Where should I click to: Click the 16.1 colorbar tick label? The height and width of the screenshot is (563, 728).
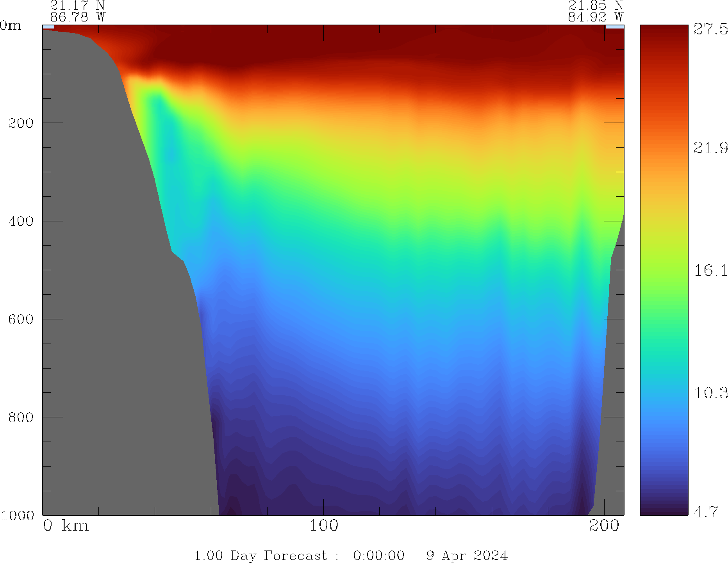(x=710, y=270)
